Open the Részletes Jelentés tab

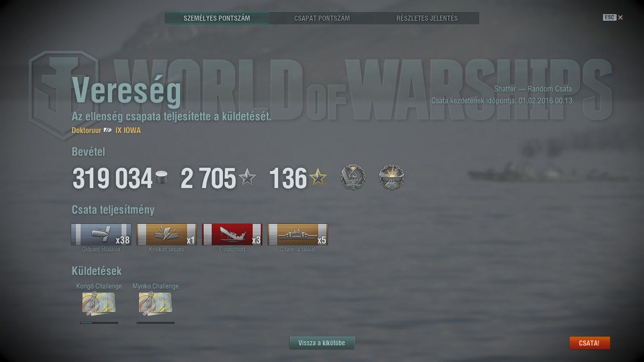click(427, 18)
